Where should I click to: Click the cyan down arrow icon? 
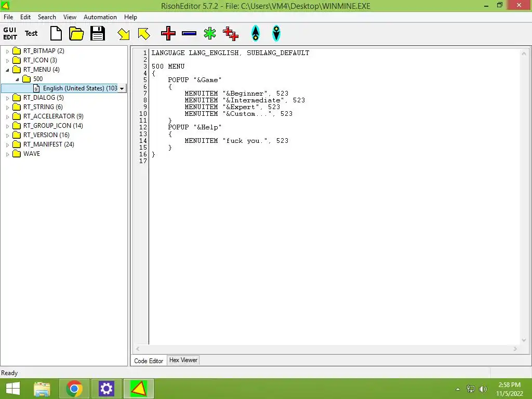tap(276, 34)
